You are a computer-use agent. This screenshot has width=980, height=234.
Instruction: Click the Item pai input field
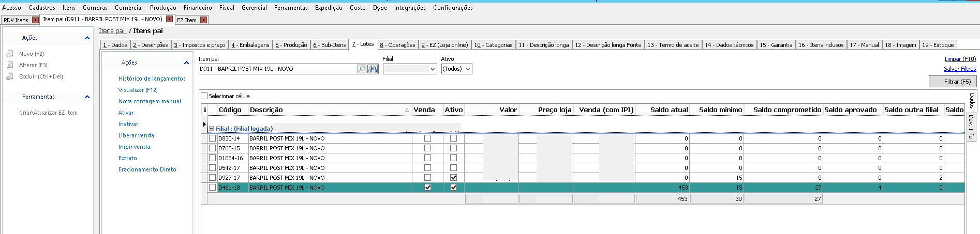(x=277, y=69)
